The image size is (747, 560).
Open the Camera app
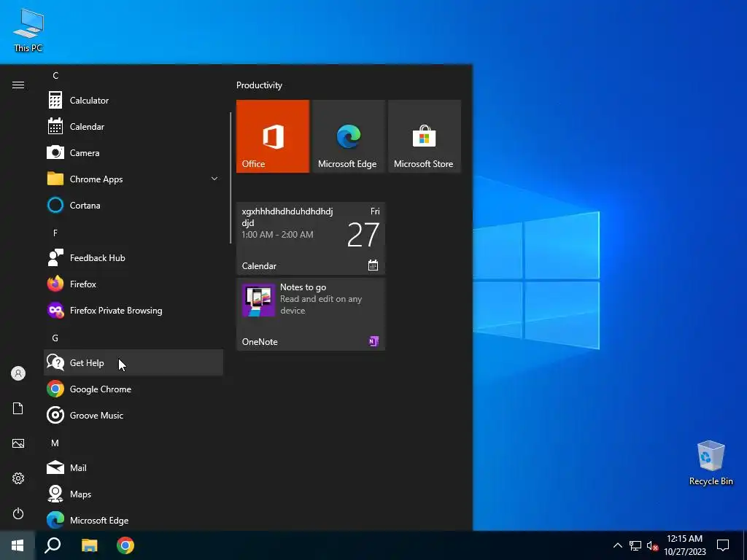133,153
